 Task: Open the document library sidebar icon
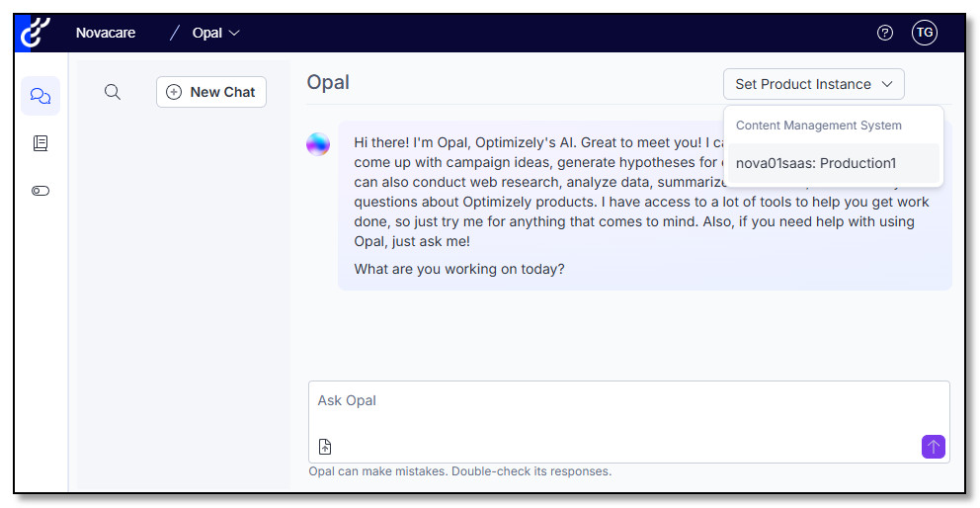[x=41, y=143]
